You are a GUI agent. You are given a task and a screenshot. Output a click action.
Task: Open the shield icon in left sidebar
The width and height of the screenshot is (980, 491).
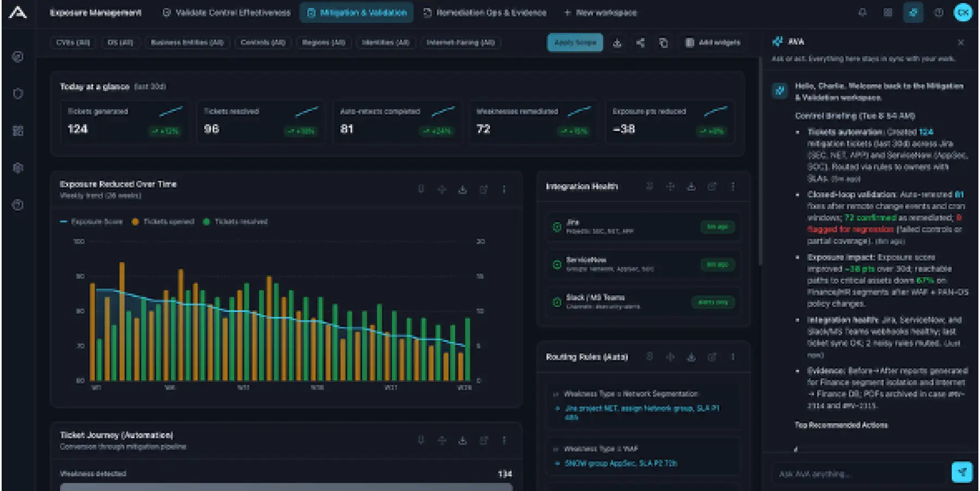pos(18,94)
